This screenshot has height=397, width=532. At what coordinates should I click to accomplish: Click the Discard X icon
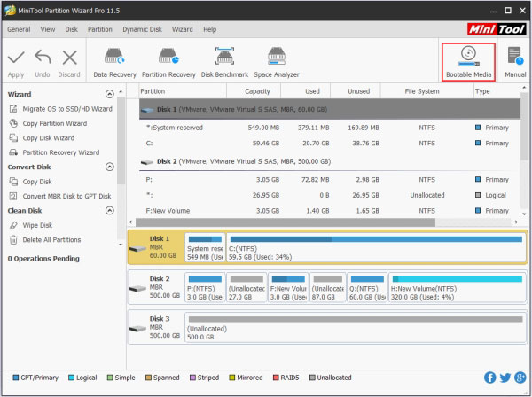[69, 58]
